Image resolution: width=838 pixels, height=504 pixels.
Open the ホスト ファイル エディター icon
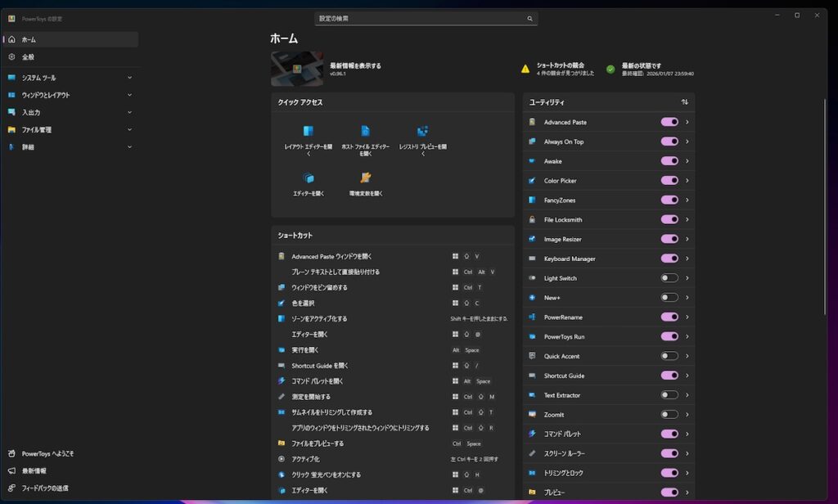[365, 131]
